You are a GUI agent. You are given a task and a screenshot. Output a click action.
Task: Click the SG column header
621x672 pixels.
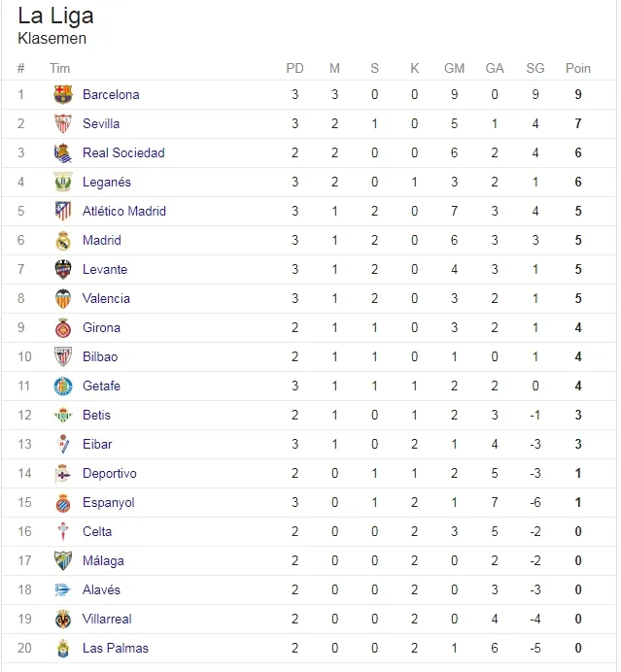[535, 68]
